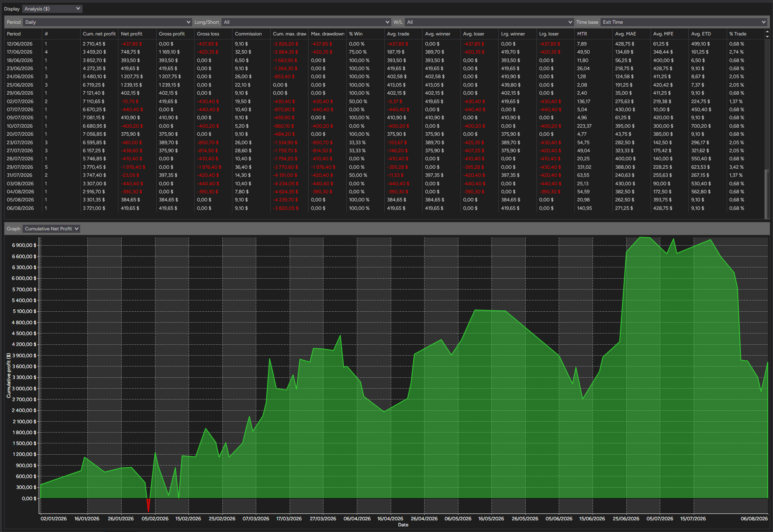Click avg. trade value -153,67 $
Viewport: 773px width, 532px height.
[397, 143]
